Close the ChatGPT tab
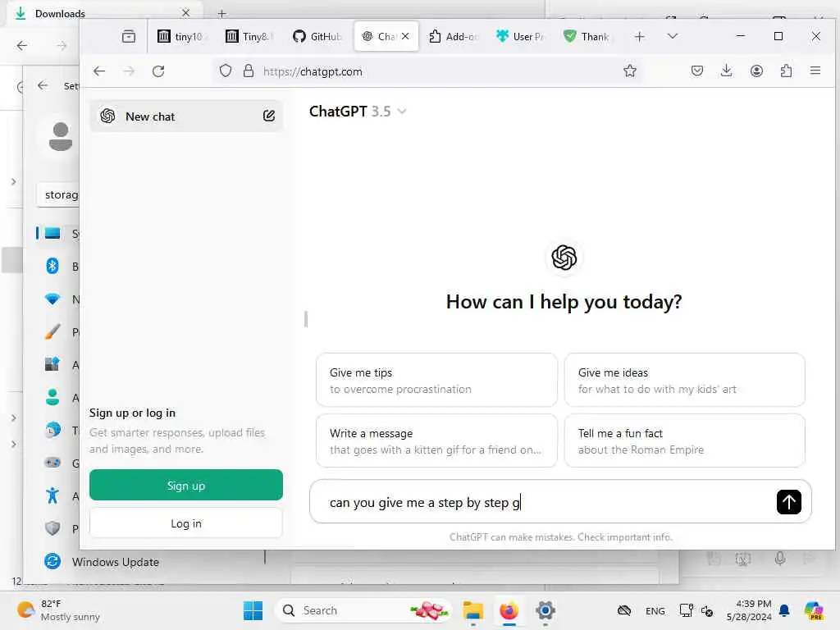Image resolution: width=840 pixels, height=630 pixels. click(x=405, y=36)
